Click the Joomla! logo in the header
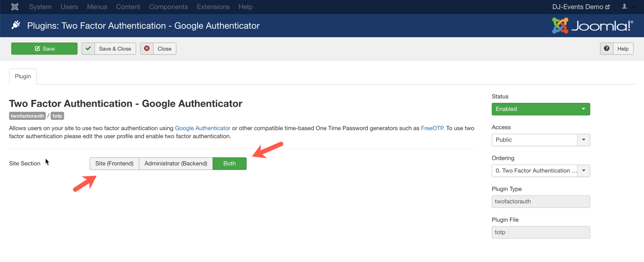This screenshot has height=262, width=644. 592,25
